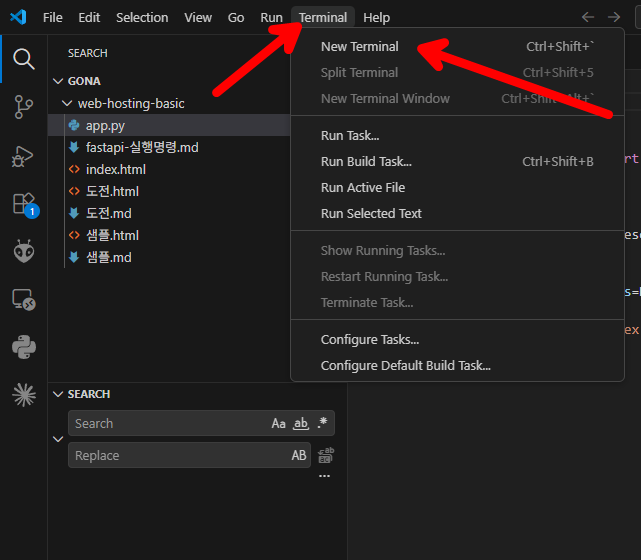The height and width of the screenshot is (560, 641).
Task: Collapse the GONA folder section
Action: tap(58, 81)
